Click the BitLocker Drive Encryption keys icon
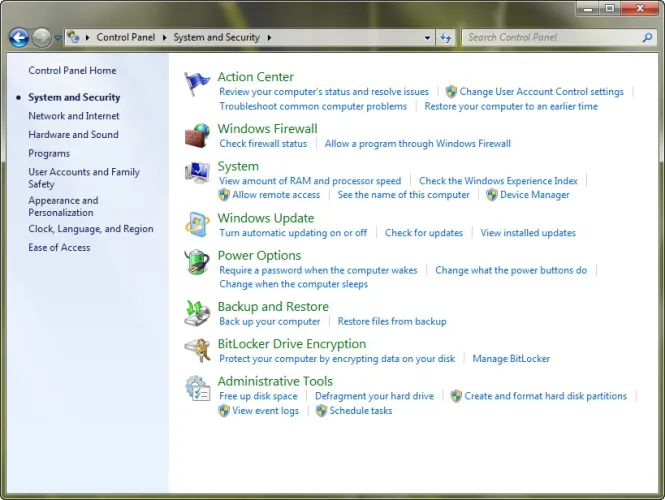 click(x=197, y=350)
